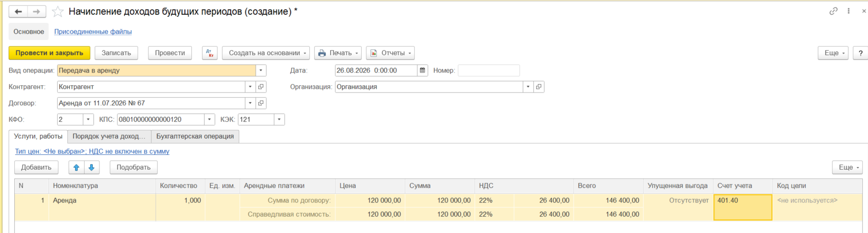Expand the КФО dropdown list
Image resolution: width=868 pixels, height=233 pixels.
click(88, 120)
